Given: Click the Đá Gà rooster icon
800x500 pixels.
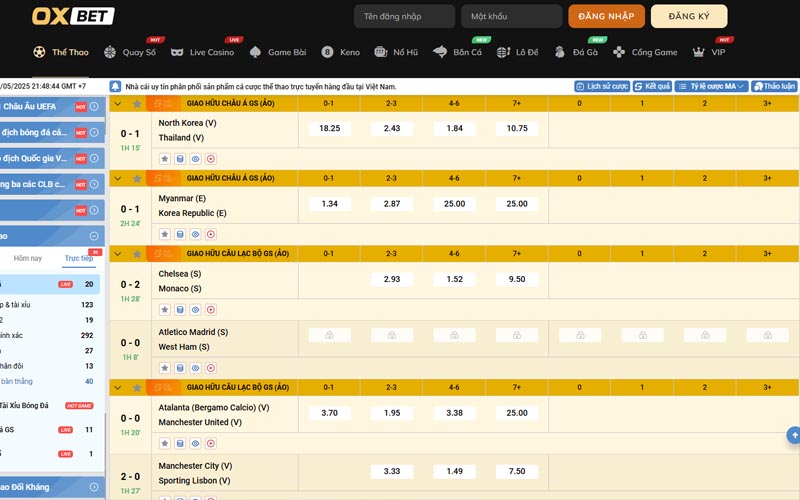Looking at the screenshot, I should [560, 52].
